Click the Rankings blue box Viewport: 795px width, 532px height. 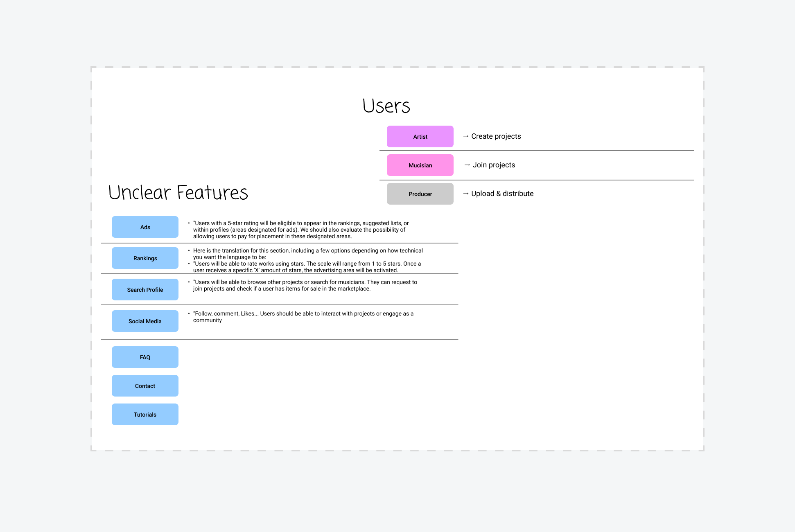145,258
